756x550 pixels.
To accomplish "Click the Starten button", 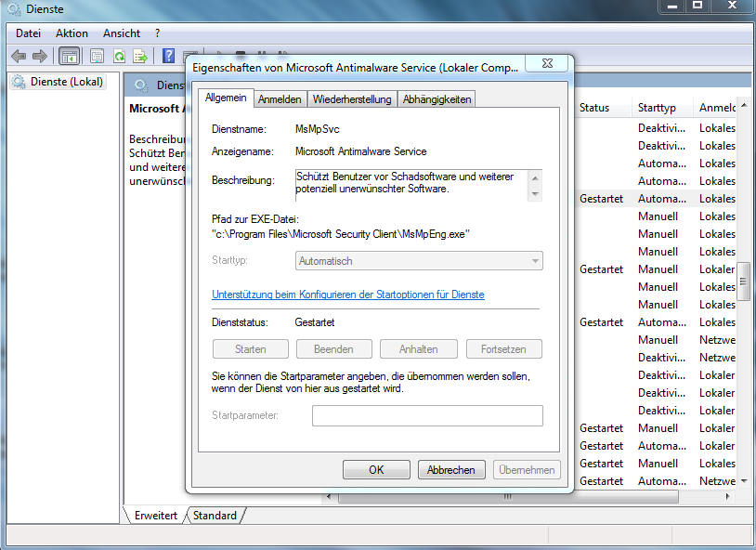I will 250,348.
